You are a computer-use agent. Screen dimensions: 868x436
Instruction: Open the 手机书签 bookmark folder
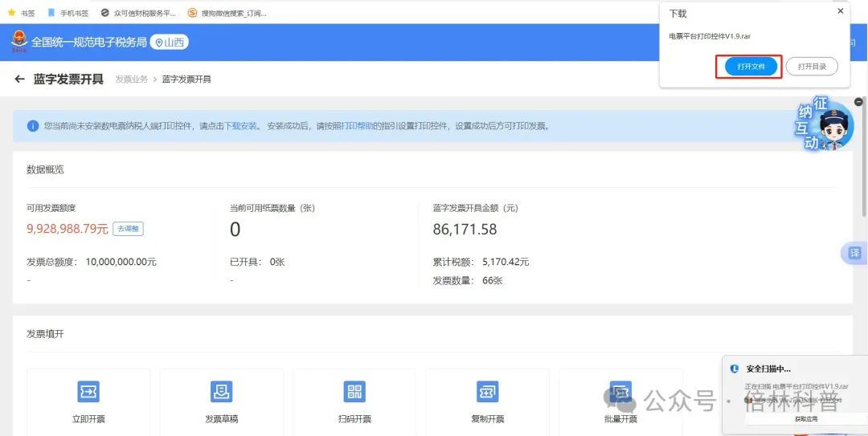[68, 13]
